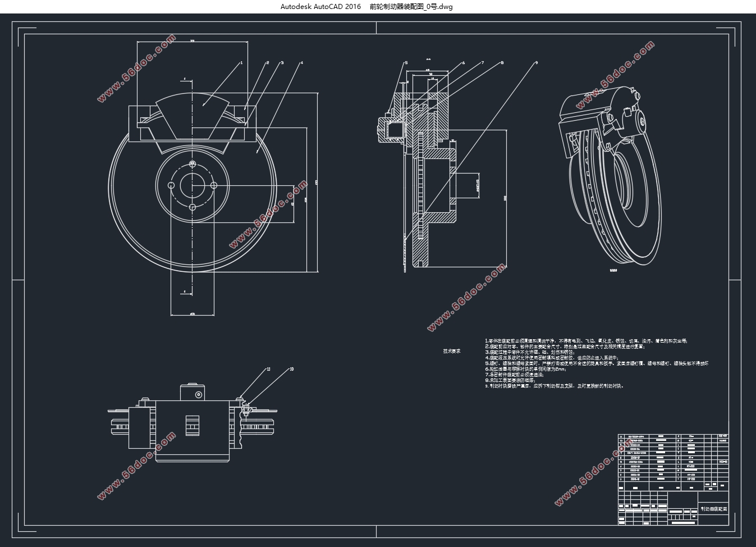Click the 制动器装配图 title block cell
This screenshot has width=756, height=547.
[x=713, y=509]
